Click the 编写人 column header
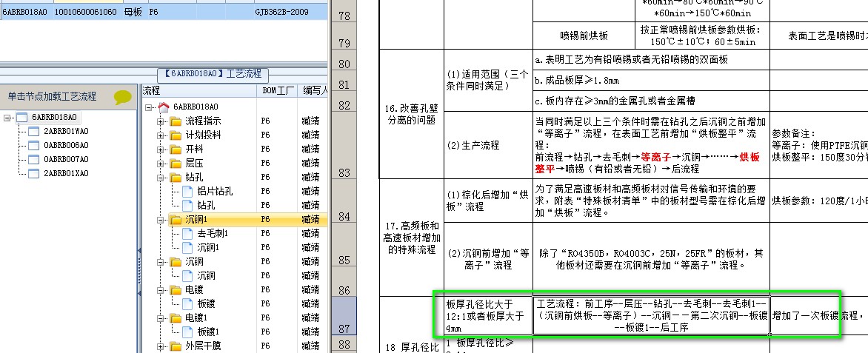Viewport: 868px width, 353px height. [x=313, y=90]
